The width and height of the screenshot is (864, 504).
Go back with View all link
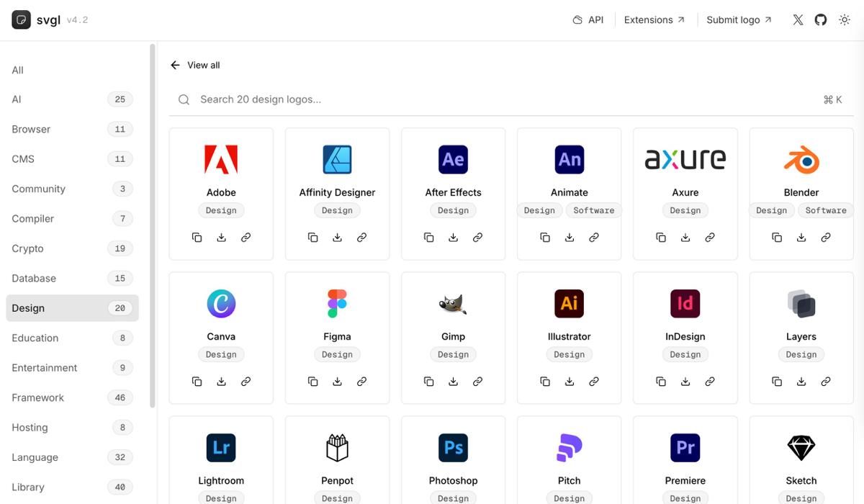pos(195,65)
